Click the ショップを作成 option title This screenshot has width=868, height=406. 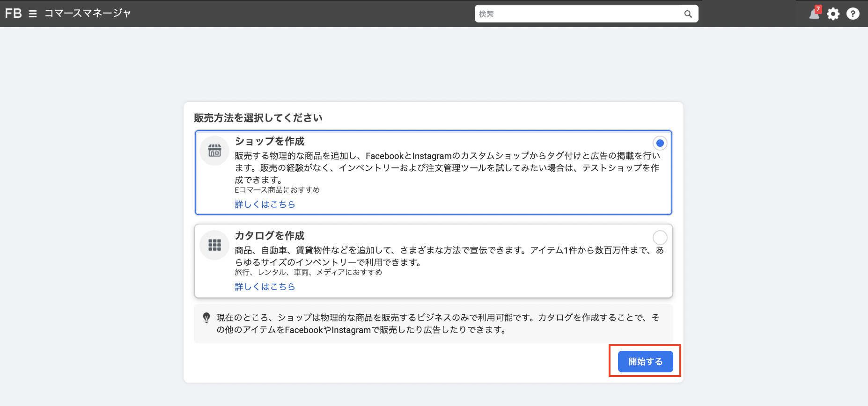270,141
